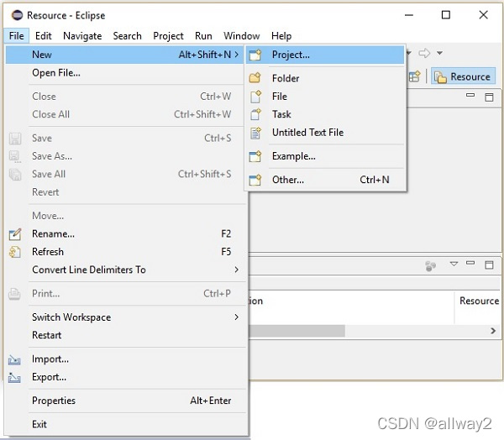
Task: Pick Task from the New submenu
Action: point(325,114)
